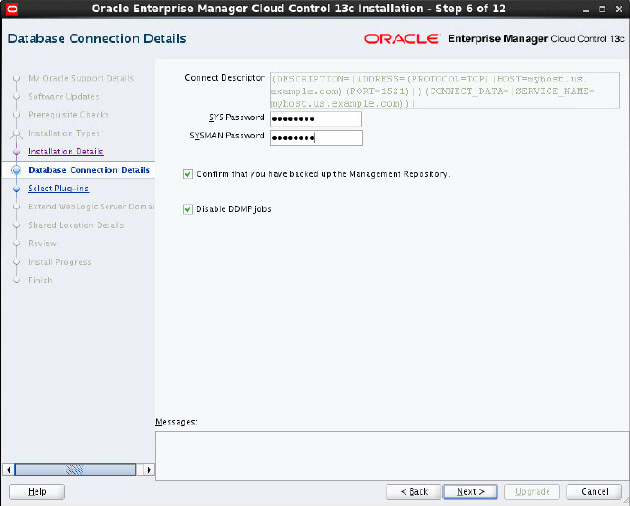The width and height of the screenshot is (630, 506).
Task: Click the left arrow of sidebar scrollbar
Action: (8, 469)
